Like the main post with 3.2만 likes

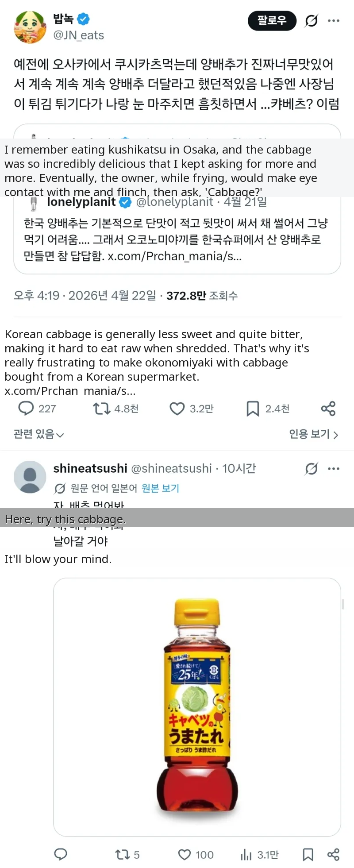177,408
